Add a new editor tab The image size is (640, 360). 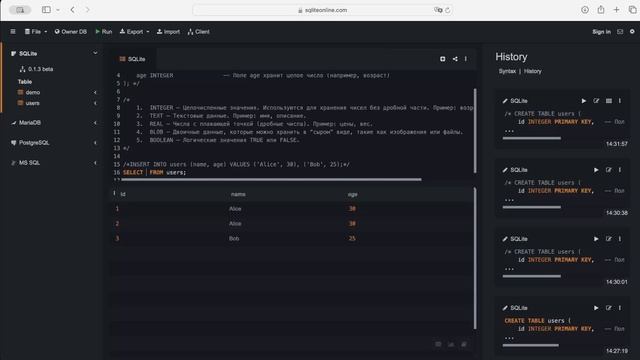tap(442, 59)
